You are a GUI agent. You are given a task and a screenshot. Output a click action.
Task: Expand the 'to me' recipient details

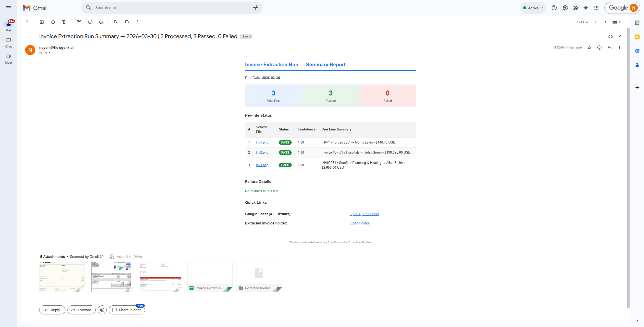[50, 53]
